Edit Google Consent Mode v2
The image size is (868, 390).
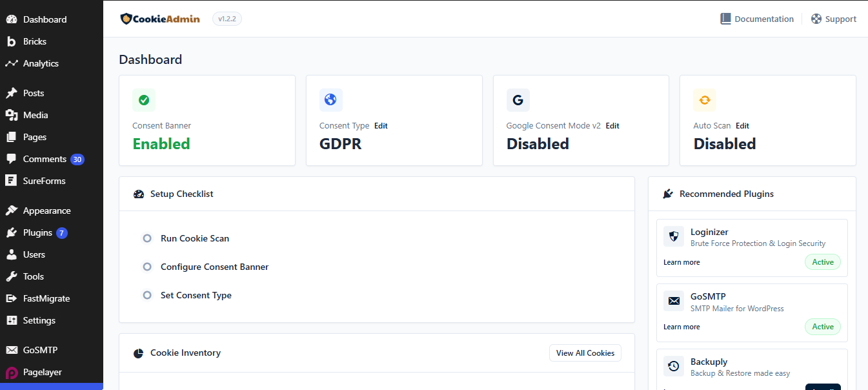coord(612,126)
